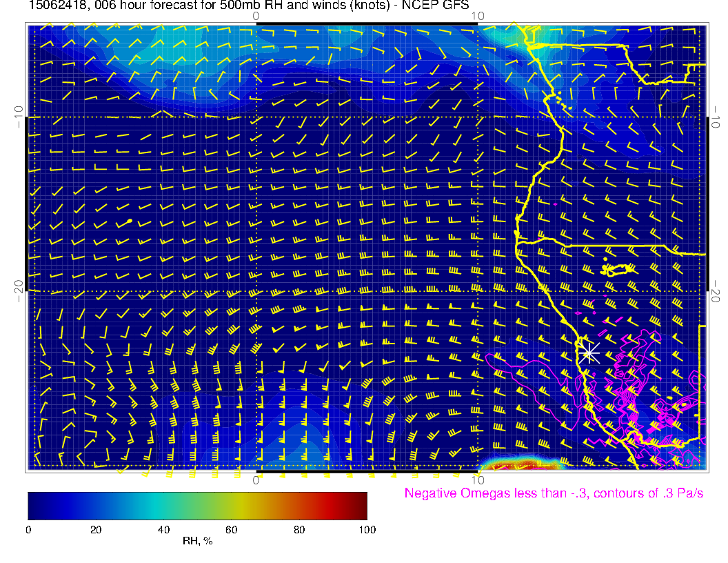The image size is (728, 563).
Task: Click the 'RH, %' colorbar label
Action: 197,541
